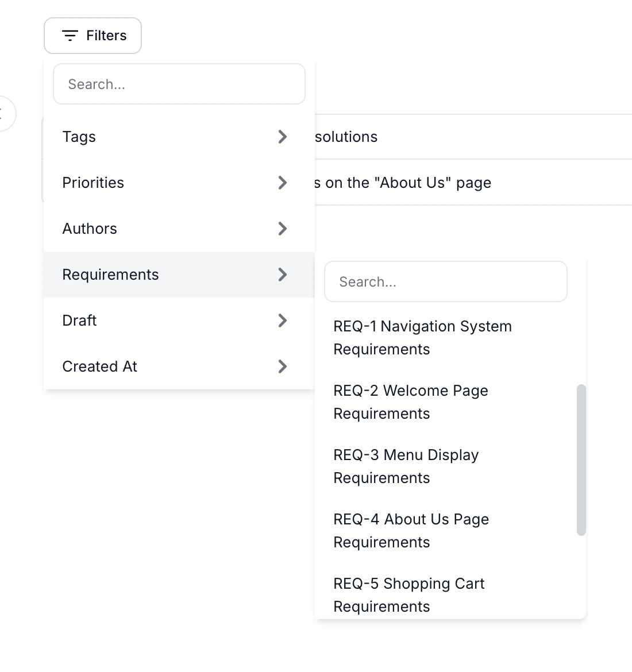Expand Created At chevron arrow
Image resolution: width=632 pixels, height=672 pixels.
point(282,366)
